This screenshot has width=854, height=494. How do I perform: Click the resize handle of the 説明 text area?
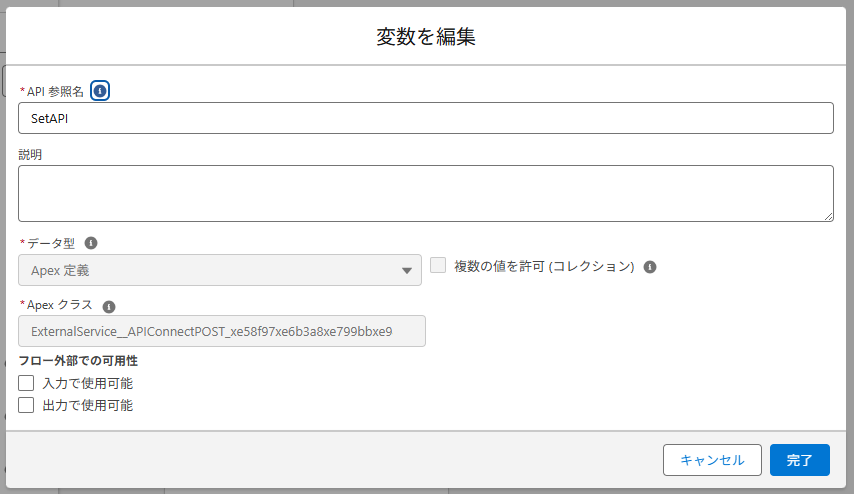(828, 216)
